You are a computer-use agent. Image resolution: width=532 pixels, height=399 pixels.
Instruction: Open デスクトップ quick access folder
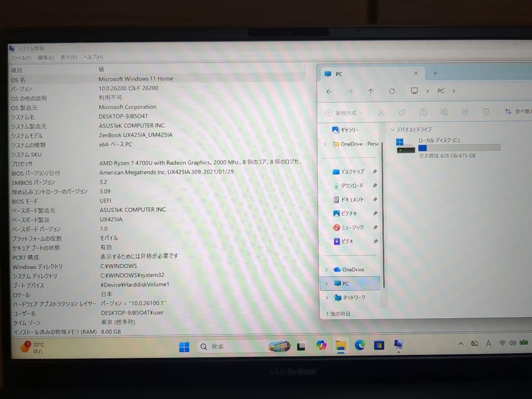click(x=348, y=172)
